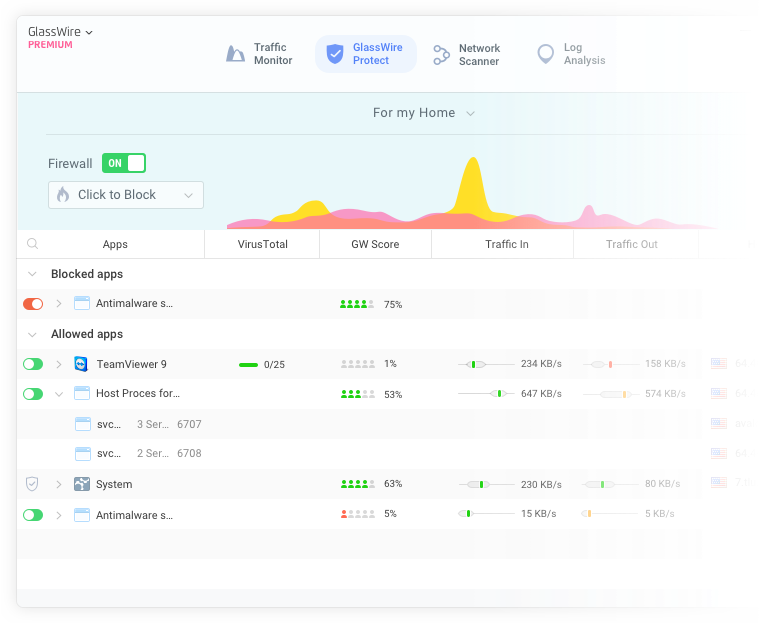
Task: Click the svc 6707 process icon
Action: [82, 424]
